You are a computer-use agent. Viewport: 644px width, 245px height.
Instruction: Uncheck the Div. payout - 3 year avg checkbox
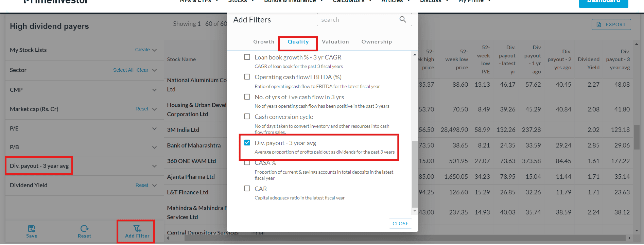[247, 143]
